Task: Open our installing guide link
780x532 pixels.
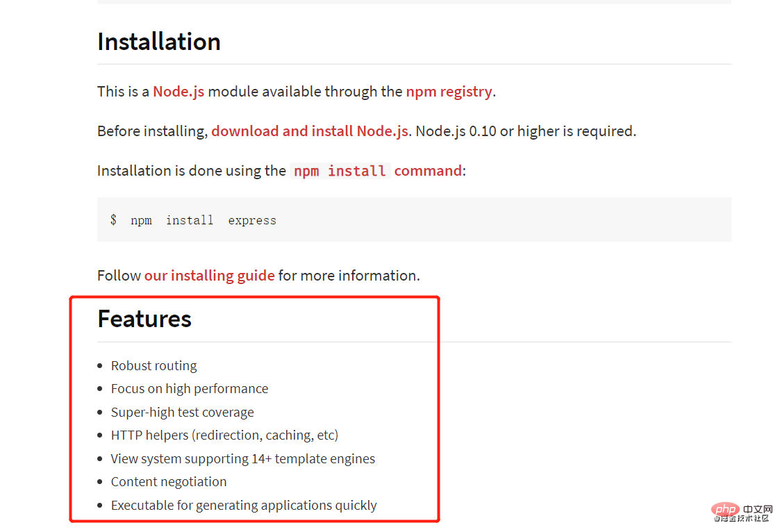Action: tap(210, 276)
